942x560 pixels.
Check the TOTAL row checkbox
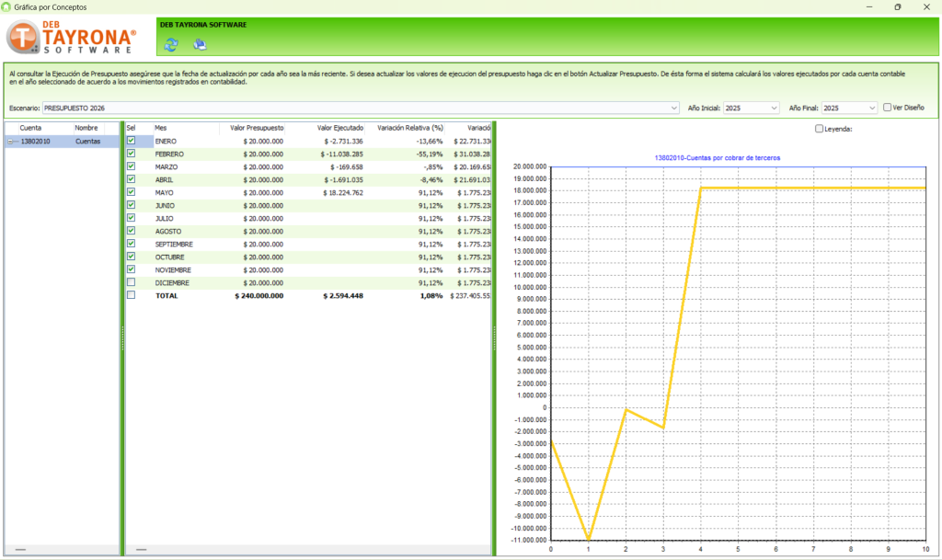[x=131, y=295]
